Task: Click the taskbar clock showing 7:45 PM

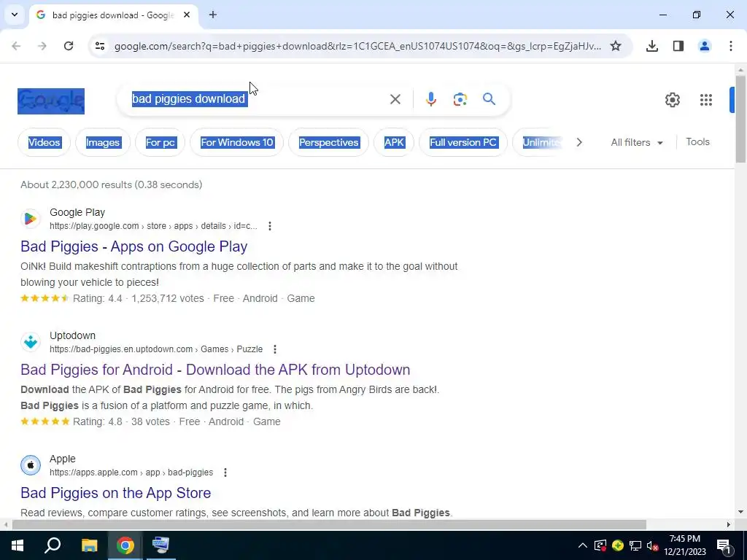Action: [x=684, y=545]
